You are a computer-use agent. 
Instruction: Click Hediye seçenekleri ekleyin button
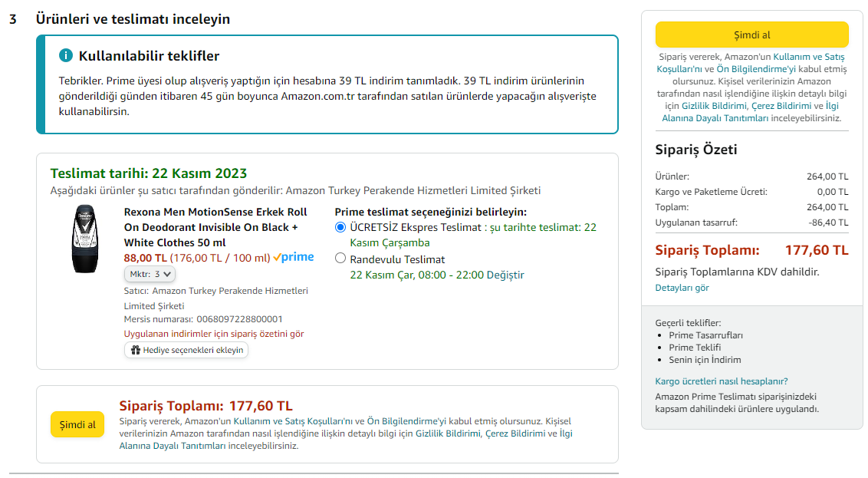pyautogui.click(x=186, y=350)
